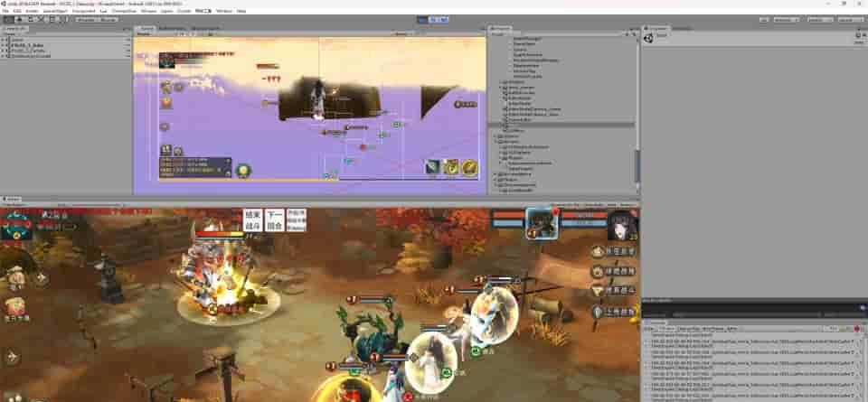Open the Edit menu
Viewport: 868px width, 402px height.
[17, 11]
